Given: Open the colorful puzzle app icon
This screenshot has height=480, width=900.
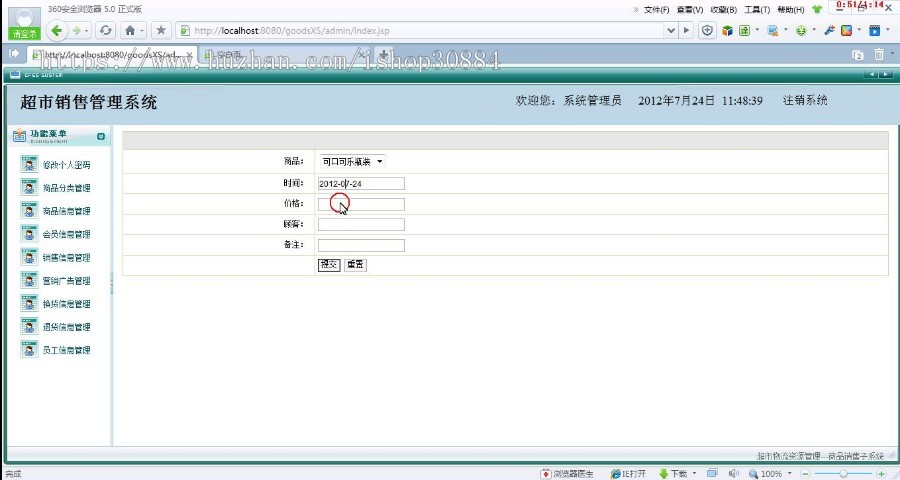Looking at the screenshot, I should coord(847,30).
